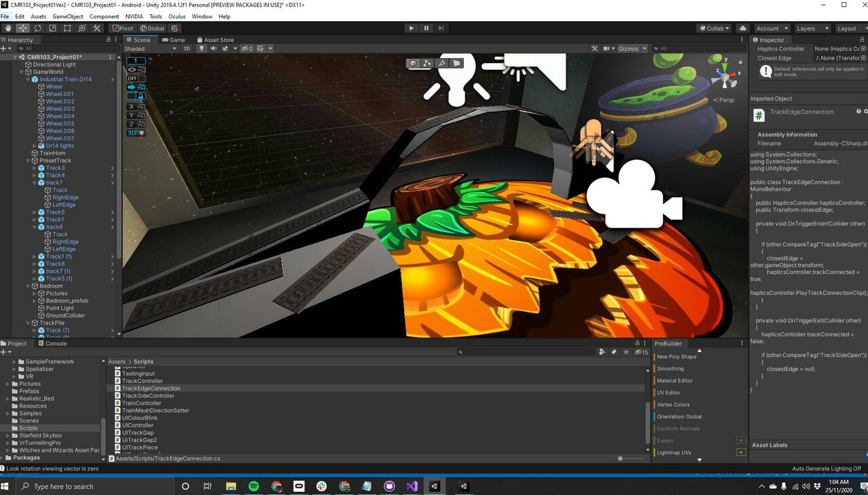Toggle Global handle rotation
Viewport: 868px width, 495px height.
[152, 28]
